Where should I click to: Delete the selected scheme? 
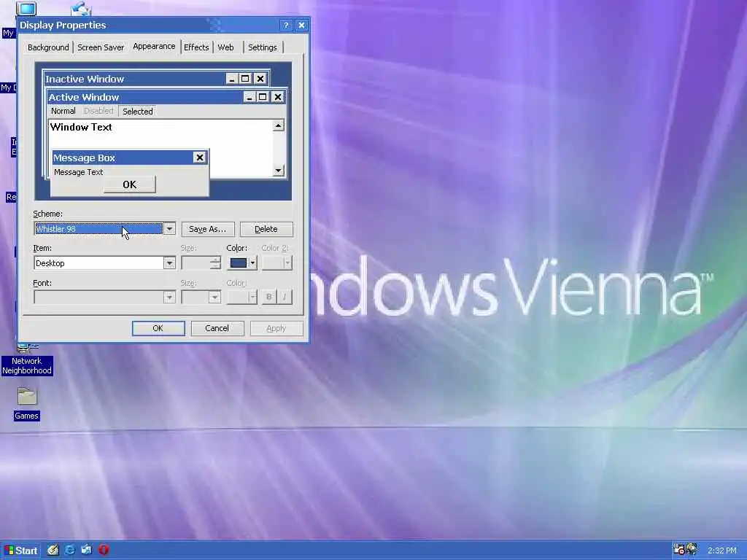point(266,229)
